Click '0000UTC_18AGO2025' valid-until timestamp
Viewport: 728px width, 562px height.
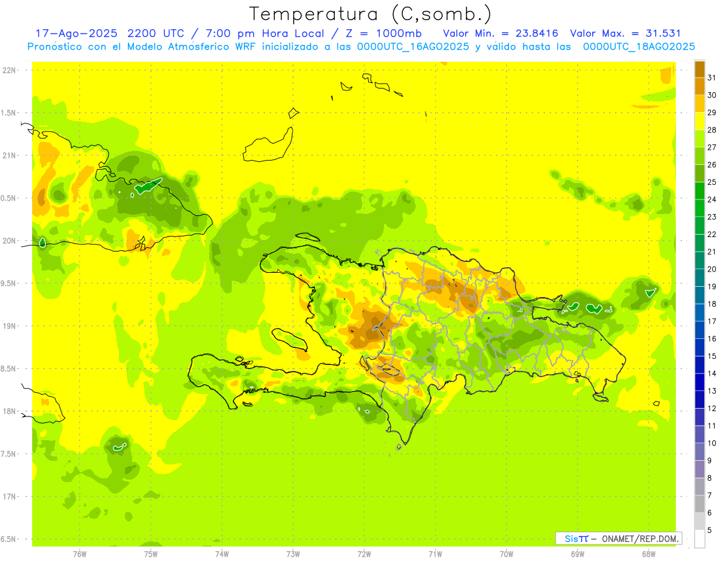[639, 47]
